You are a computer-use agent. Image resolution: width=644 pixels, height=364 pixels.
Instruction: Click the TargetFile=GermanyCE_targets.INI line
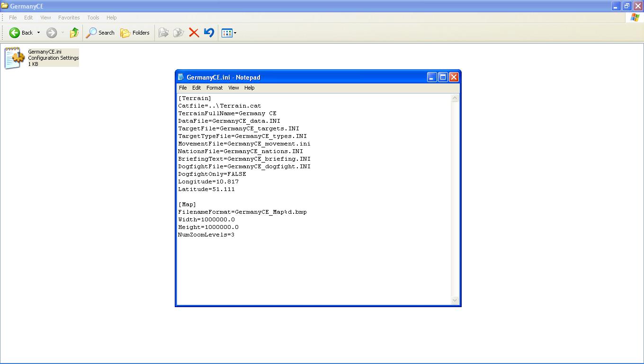pyautogui.click(x=239, y=128)
